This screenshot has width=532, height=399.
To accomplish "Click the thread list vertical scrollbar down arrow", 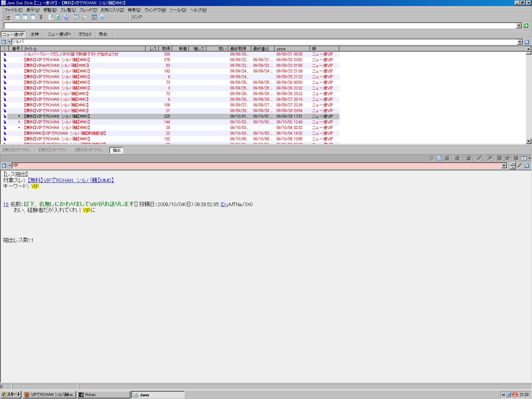I will click(529, 141).
